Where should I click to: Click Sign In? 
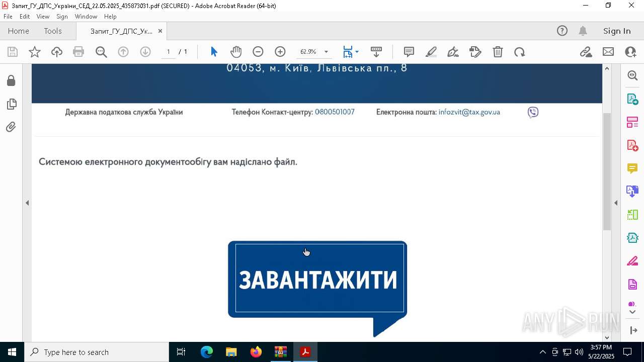point(617,31)
